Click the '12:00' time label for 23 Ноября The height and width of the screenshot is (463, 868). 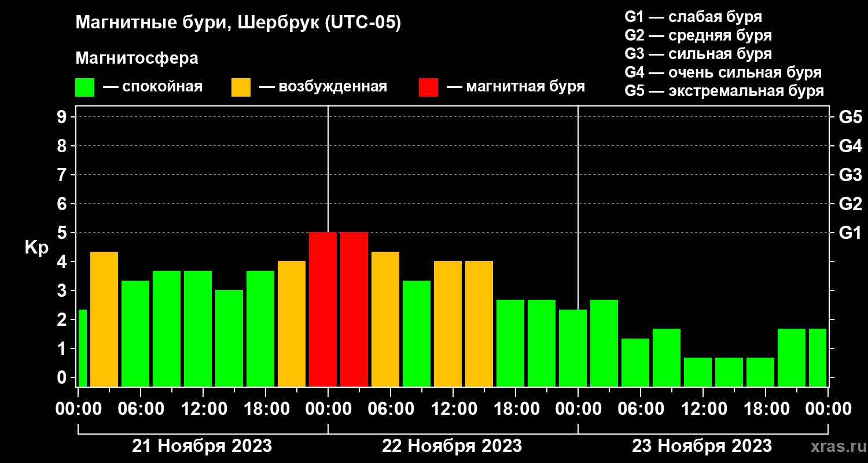click(703, 409)
